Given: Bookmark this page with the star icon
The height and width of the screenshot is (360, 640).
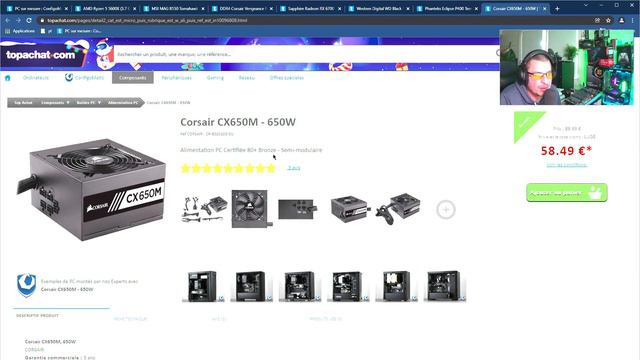Looking at the screenshot, I should [609, 20].
